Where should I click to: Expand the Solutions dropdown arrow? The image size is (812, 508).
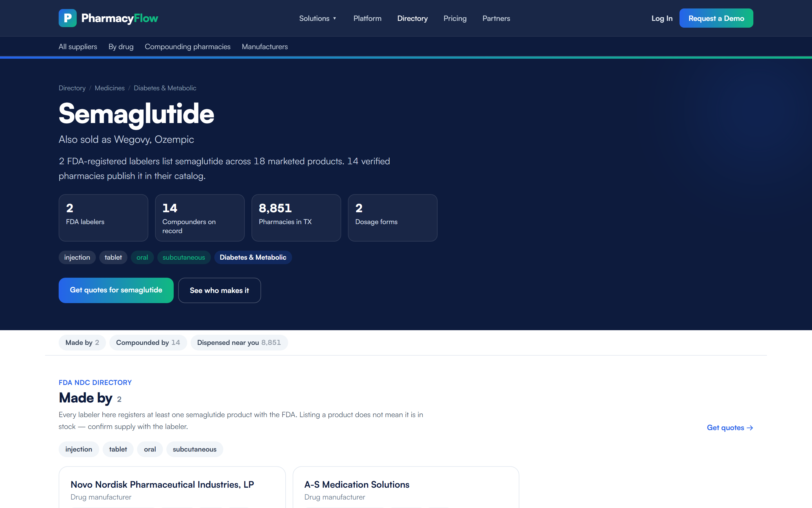pyautogui.click(x=335, y=18)
